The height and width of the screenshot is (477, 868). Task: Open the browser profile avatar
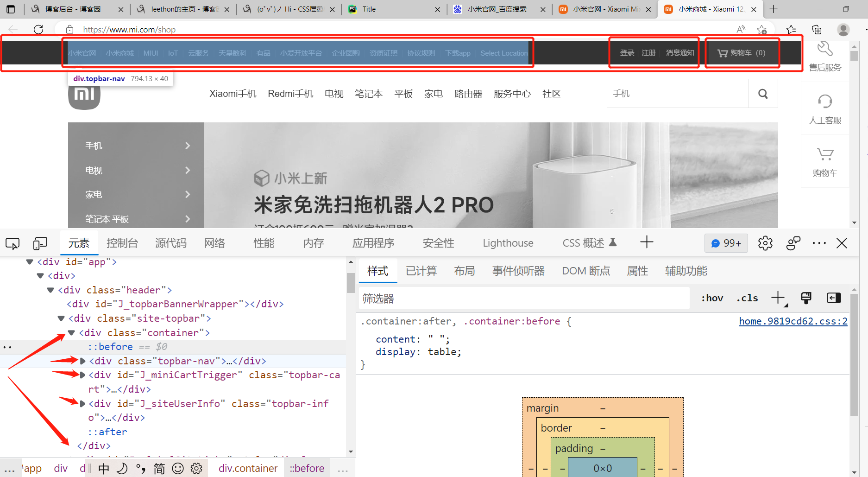pyautogui.click(x=843, y=30)
